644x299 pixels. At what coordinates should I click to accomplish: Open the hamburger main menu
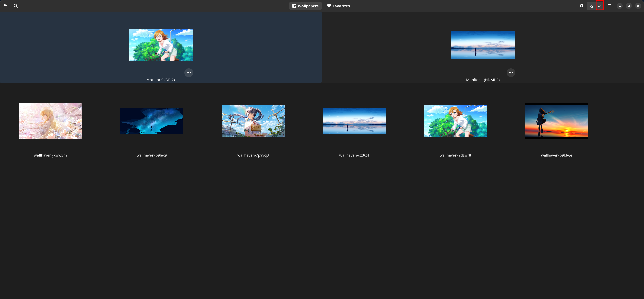tap(609, 6)
